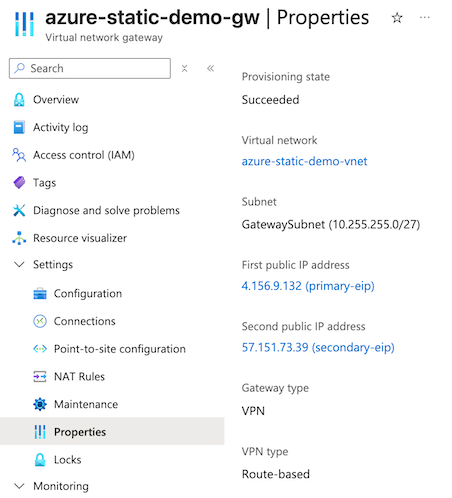Click the Maintenance gear icon
The height and width of the screenshot is (498, 452).
coord(40,404)
